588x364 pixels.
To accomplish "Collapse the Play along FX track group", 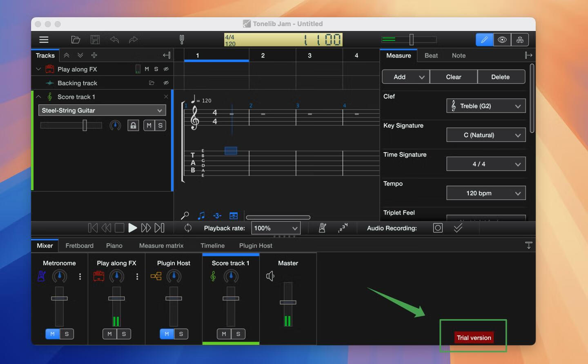I will tap(39, 69).
